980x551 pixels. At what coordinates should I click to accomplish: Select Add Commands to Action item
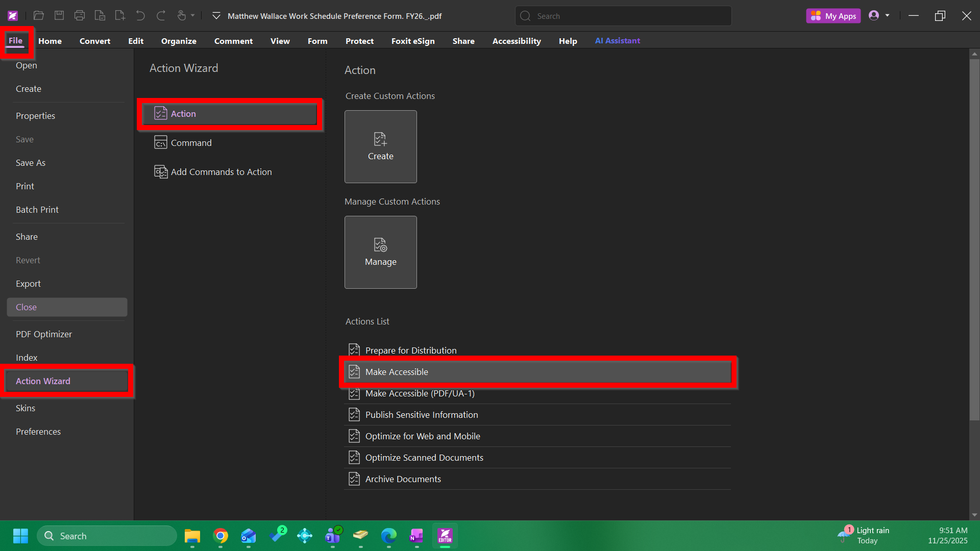click(220, 172)
